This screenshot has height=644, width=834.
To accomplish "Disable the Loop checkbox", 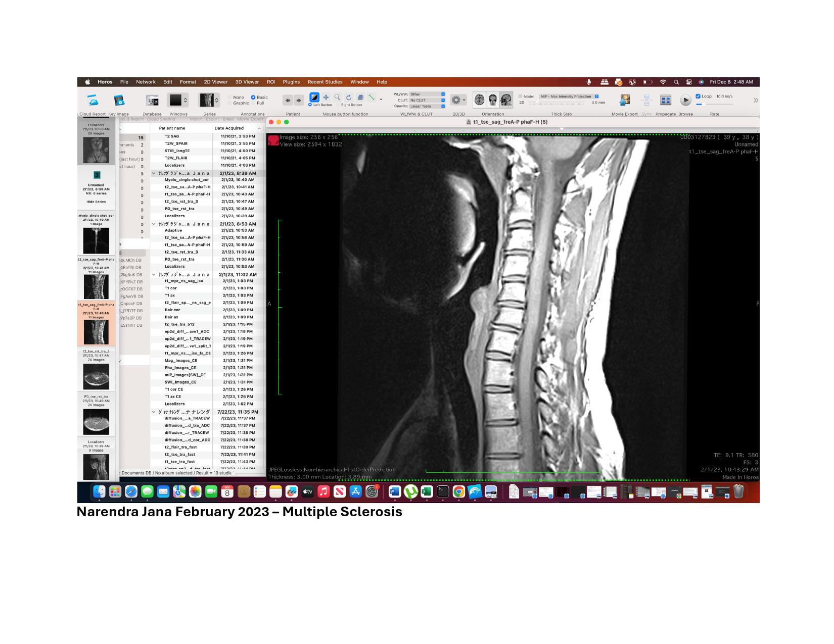I will click(698, 96).
